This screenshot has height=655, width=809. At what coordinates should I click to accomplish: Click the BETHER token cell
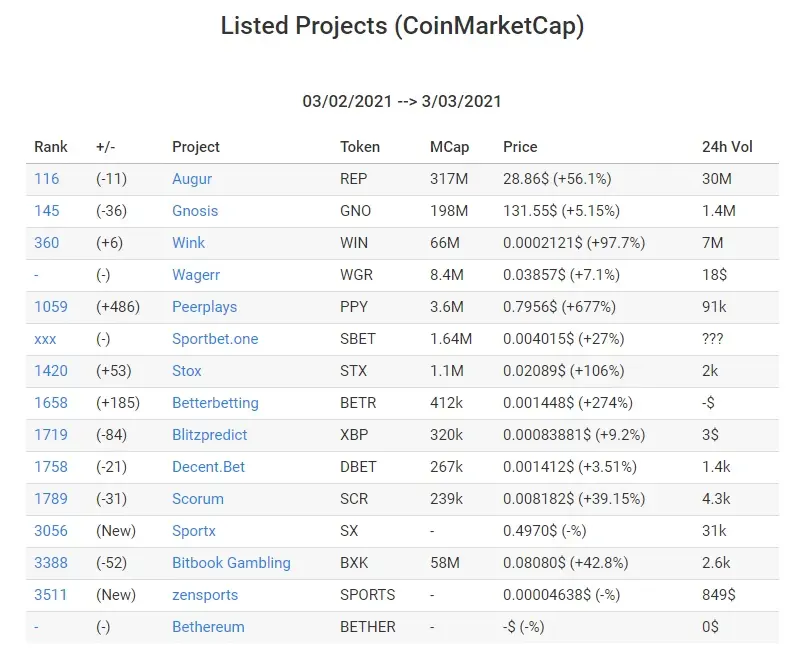(x=367, y=627)
